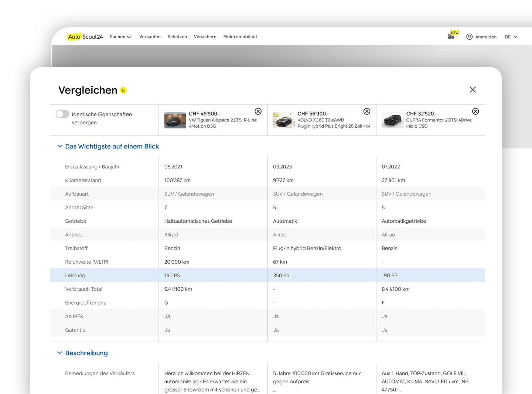Click the user profile icon beside Anmelden
The height and width of the screenshot is (394, 532).
coord(469,37)
